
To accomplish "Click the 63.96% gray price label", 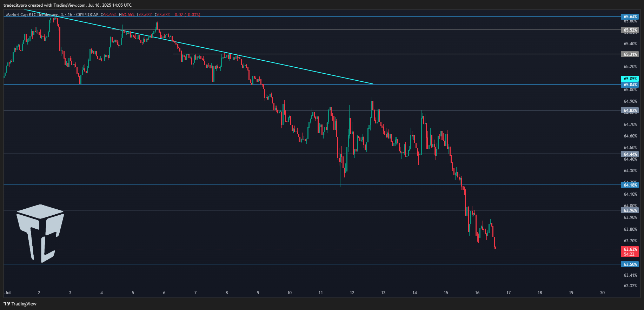I will (x=630, y=210).
